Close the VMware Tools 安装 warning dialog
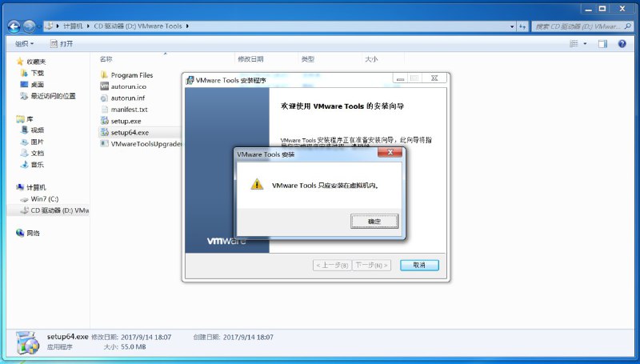This screenshot has width=640, height=364. (390, 152)
